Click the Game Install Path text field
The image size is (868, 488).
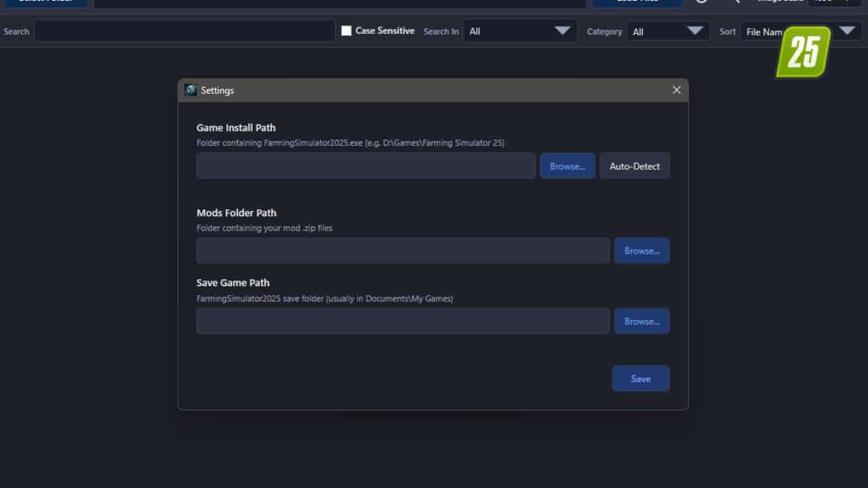(365, 165)
